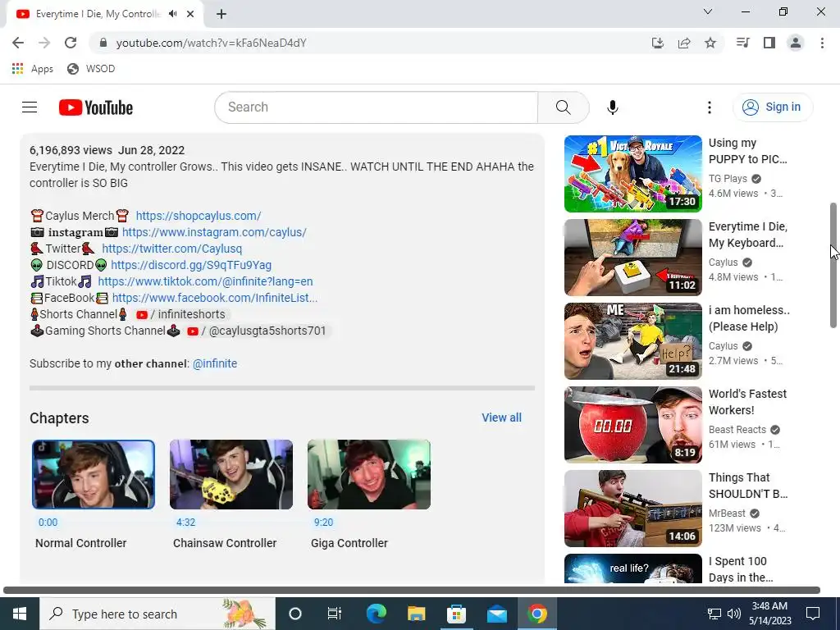Click the Sign in button
The width and height of the screenshot is (840, 630).
click(773, 107)
